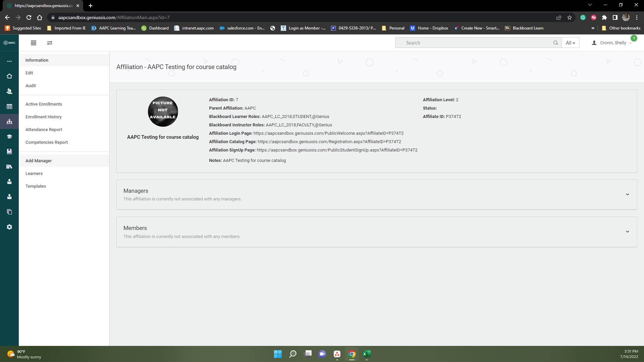This screenshot has width=644, height=362.
Task: Expand the Managers section chevron
Action: (x=627, y=194)
